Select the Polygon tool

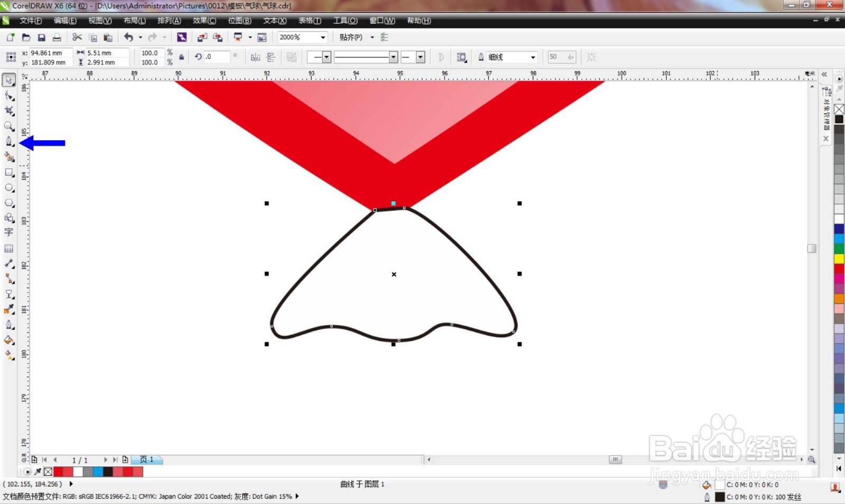click(9, 203)
